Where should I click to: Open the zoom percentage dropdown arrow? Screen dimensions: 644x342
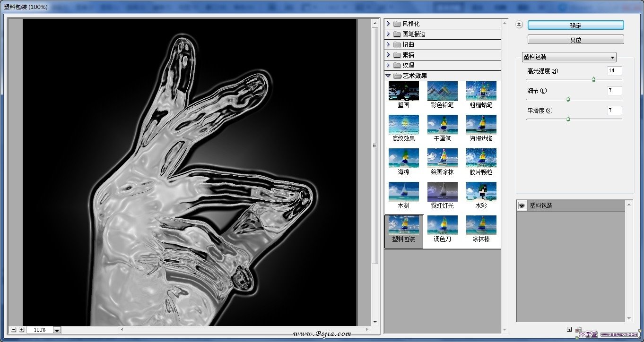pos(57,330)
